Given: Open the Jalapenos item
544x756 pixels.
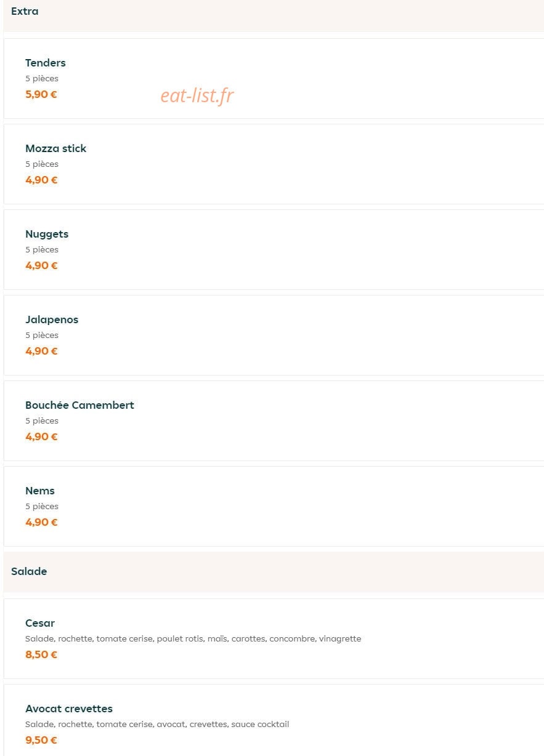Looking at the screenshot, I should 274,335.
